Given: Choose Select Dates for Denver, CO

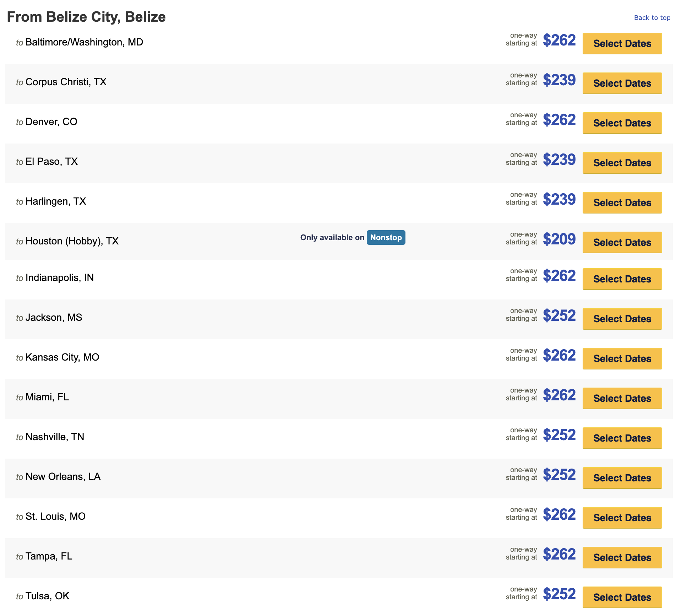Looking at the screenshot, I should [622, 123].
